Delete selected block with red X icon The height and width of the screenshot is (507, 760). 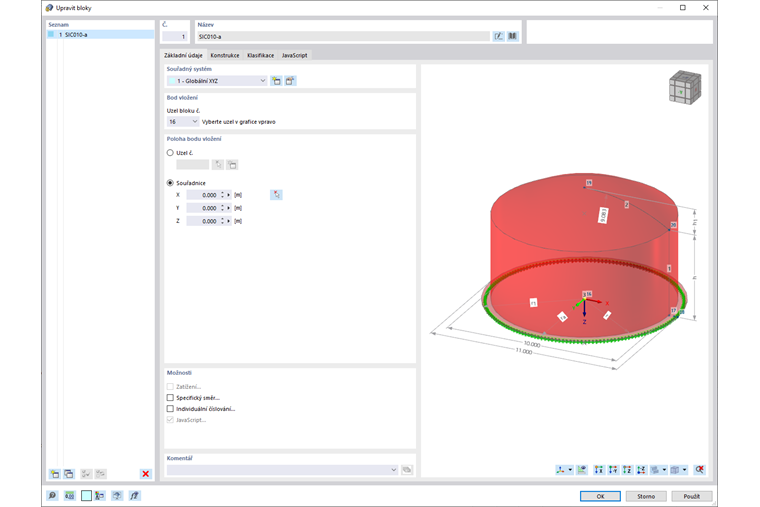pos(145,474)
